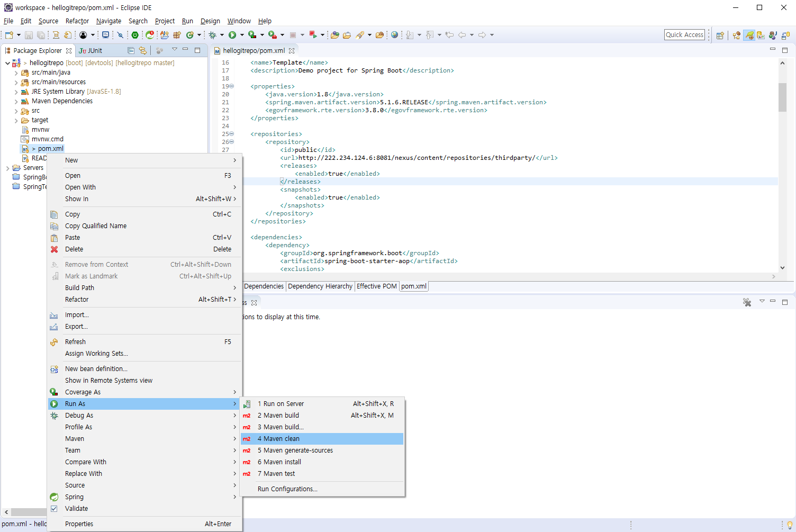The image size is (796, 532).
Task: Collapse the repositories fold marker on line 25
Action: tap(231, 134)
